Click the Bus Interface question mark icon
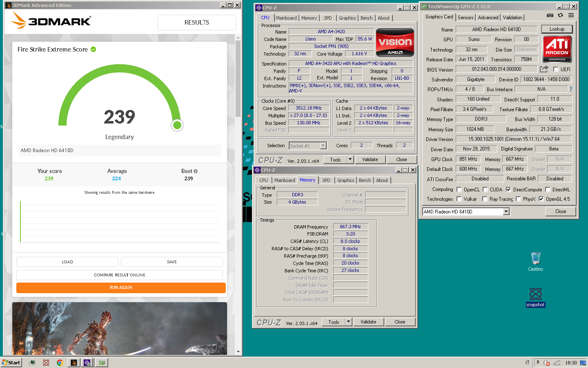Screen dimensions: 588x368 [x=570, y=89]
